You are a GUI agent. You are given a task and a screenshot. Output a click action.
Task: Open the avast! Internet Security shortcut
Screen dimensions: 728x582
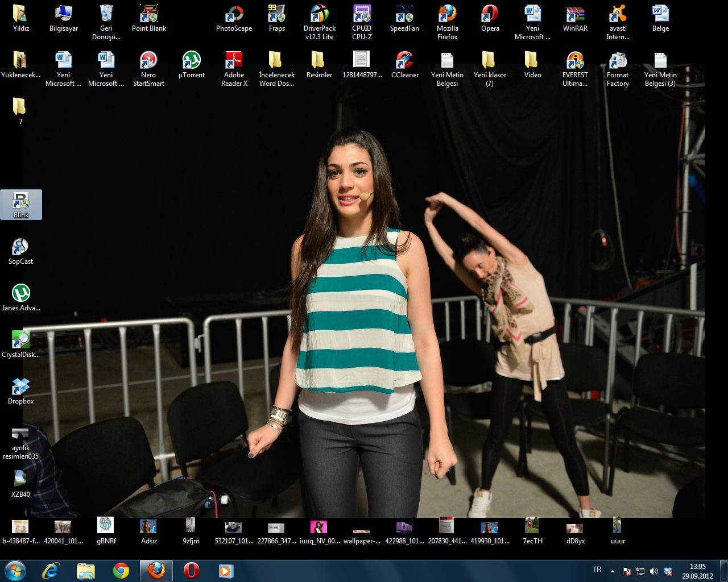pyautogui.click(x=618, y=22)
